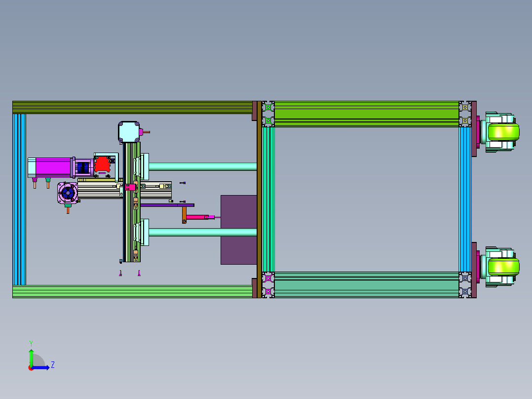Select the teal bottom-right frame beam
532x399 pixels.
click(x=366, y=285)
